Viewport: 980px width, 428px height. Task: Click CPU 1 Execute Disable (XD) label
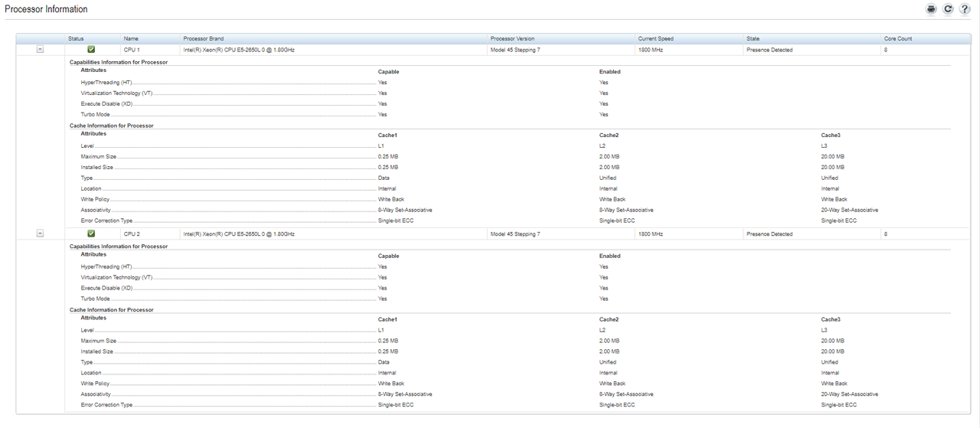point(106,103)
